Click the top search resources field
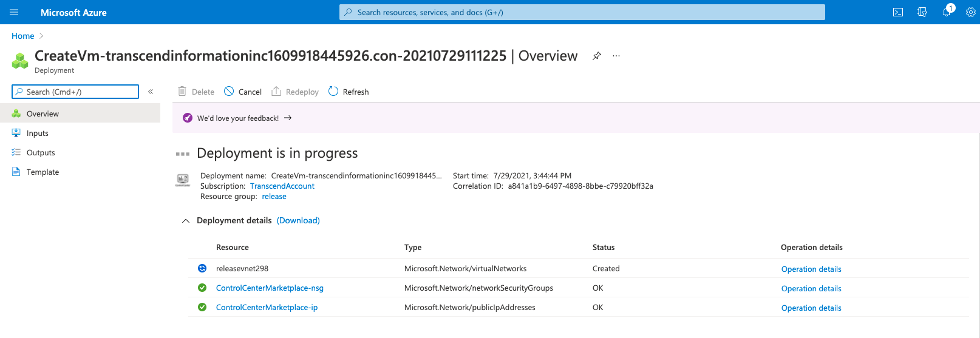The width and height of the screenshot is (980, 338). 582,12
